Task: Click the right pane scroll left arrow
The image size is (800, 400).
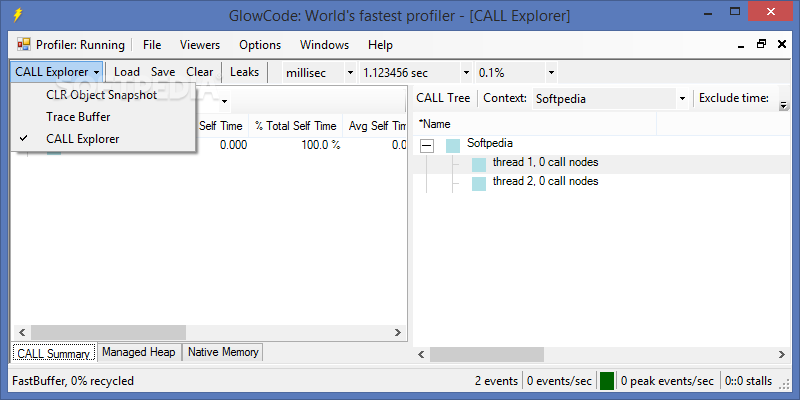Action: point(421,354)
